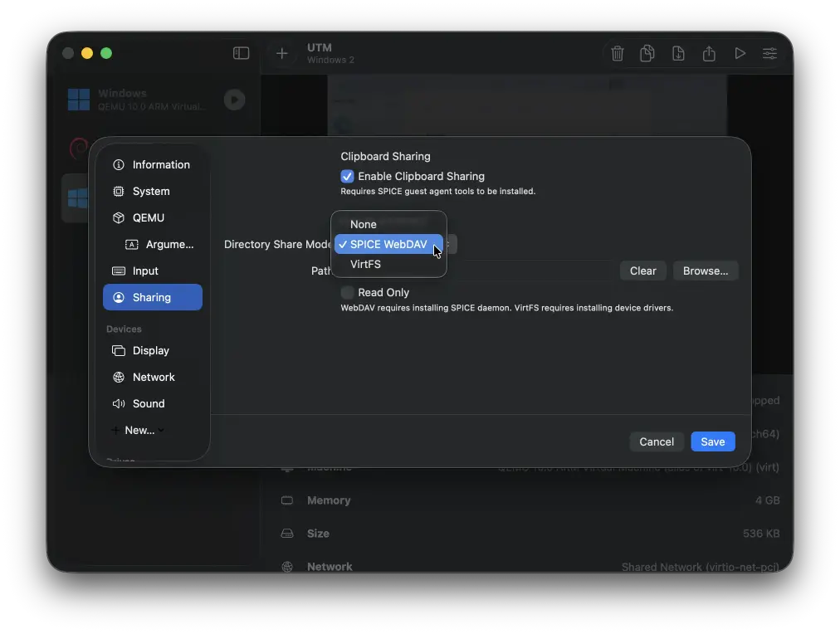
Task: Click the Clear path button
Action: (x=642, y=271)
